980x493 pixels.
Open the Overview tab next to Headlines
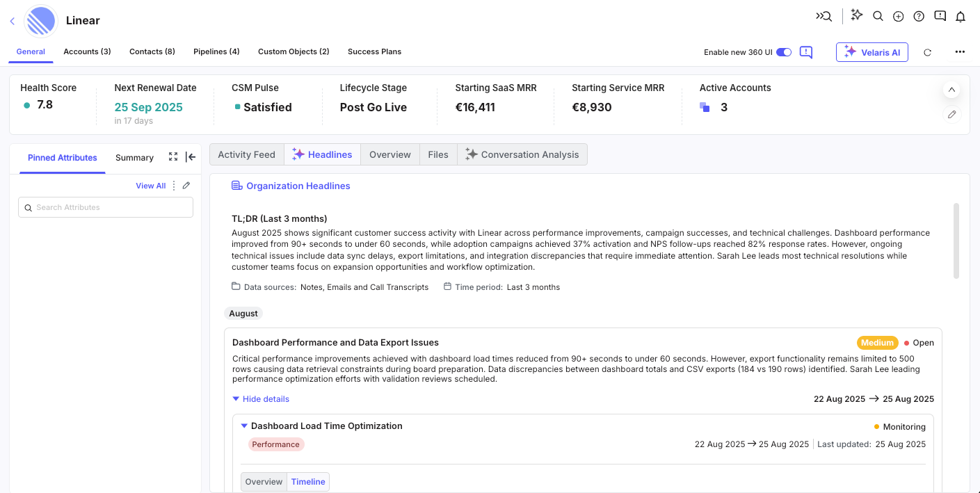point(390,154)
